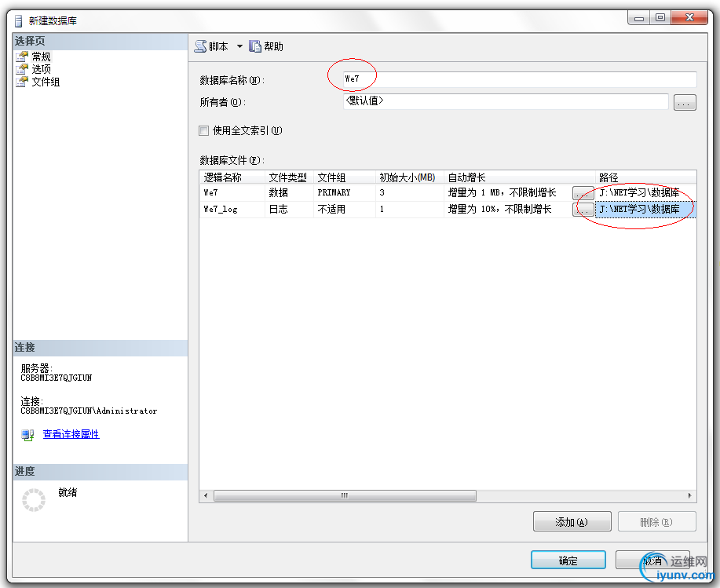Click initial size 1 cell in We7_log row
Screen dimensions: 720x588
point(410,210)
